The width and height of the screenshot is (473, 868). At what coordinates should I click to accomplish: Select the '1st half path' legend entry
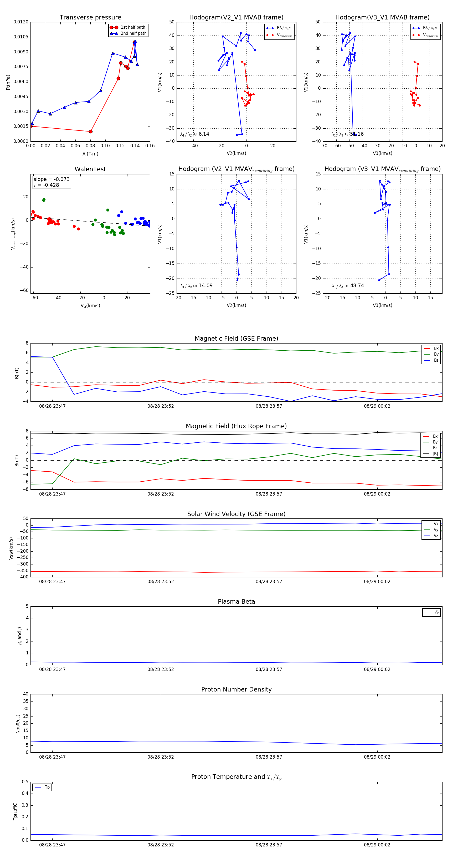point(128,27)
